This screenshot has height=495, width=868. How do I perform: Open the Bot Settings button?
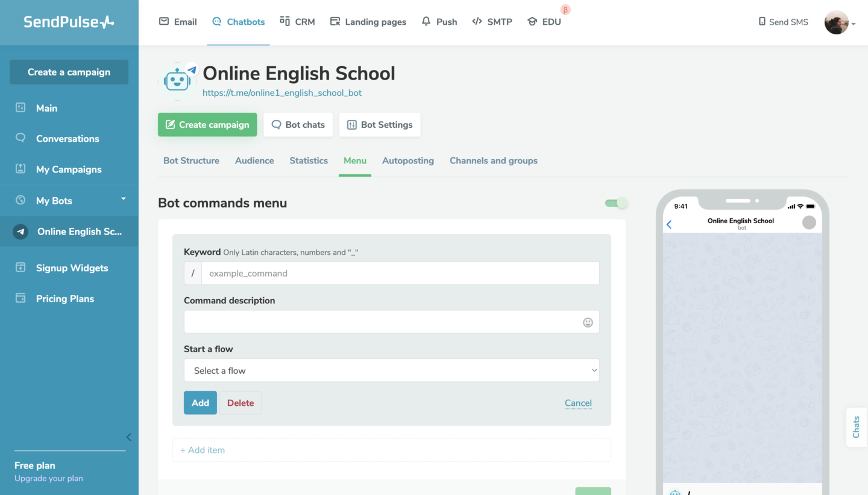point(380,125)
